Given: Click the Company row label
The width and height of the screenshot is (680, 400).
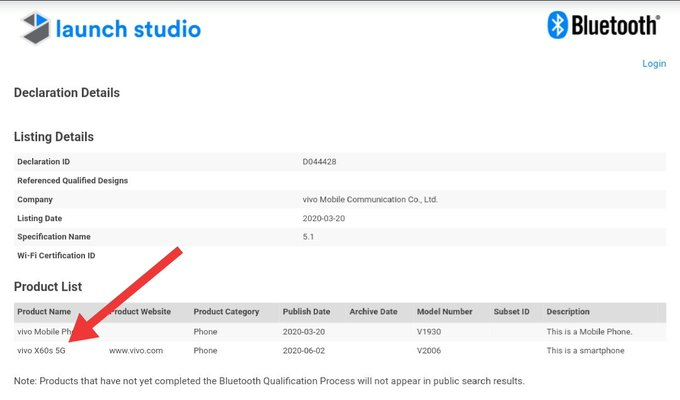Looking at the screenshot, I should (x=35, y=200).
